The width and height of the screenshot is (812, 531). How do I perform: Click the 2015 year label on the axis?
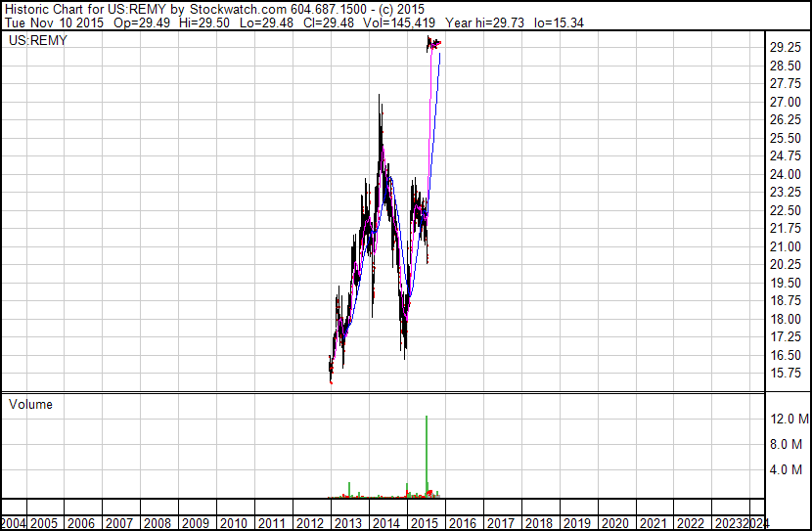tap(425, 523)
